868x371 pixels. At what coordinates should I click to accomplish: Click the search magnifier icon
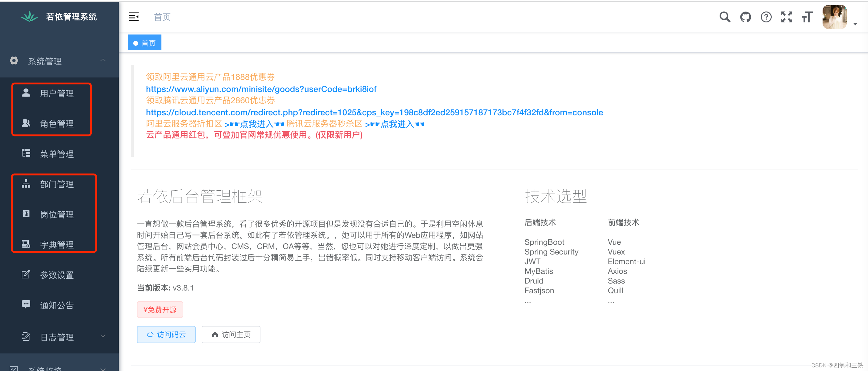tap(725, 17)
